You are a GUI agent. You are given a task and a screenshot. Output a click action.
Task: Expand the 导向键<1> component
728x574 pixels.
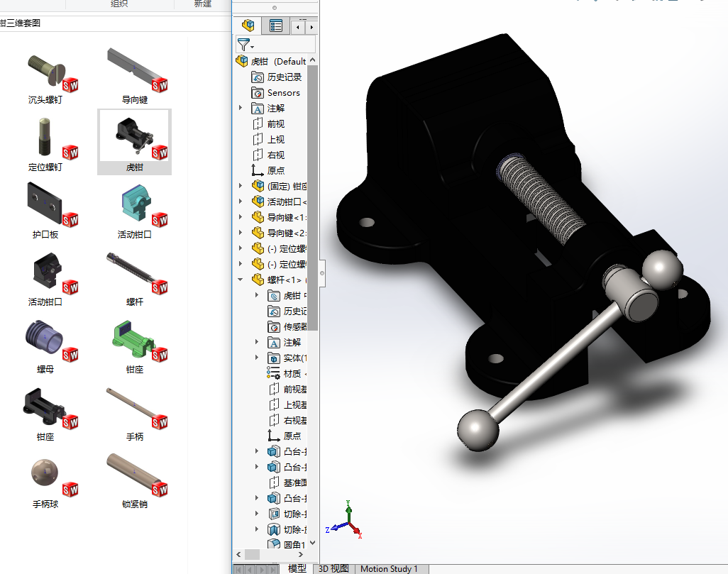point(241,218)
